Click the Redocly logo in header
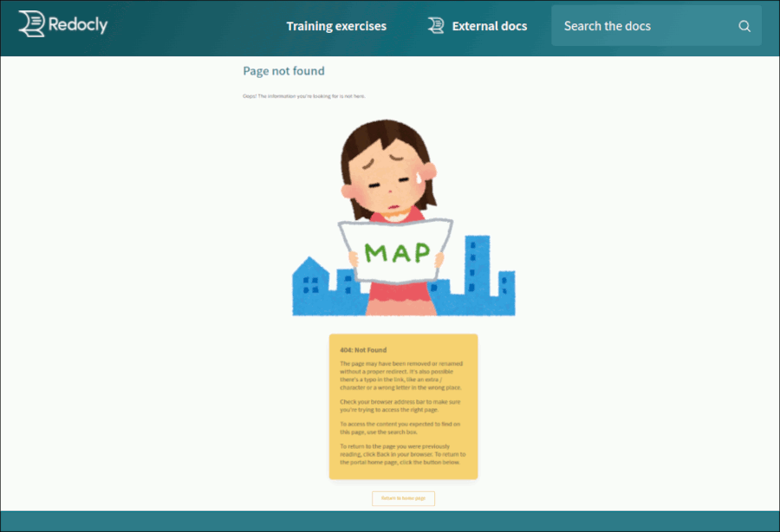Image resolution: width=780 pixels, height=532 pixels. [x=63, y=24]
